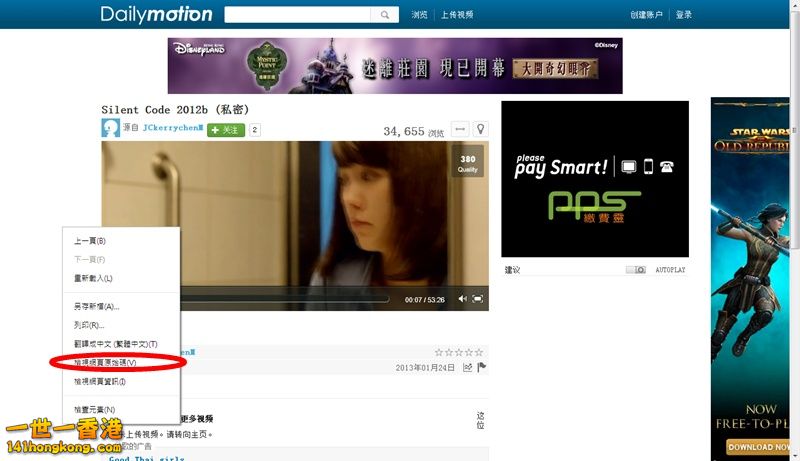Rate the video using the stars
This screenshot has height=461, width=800.
[459, 352]
